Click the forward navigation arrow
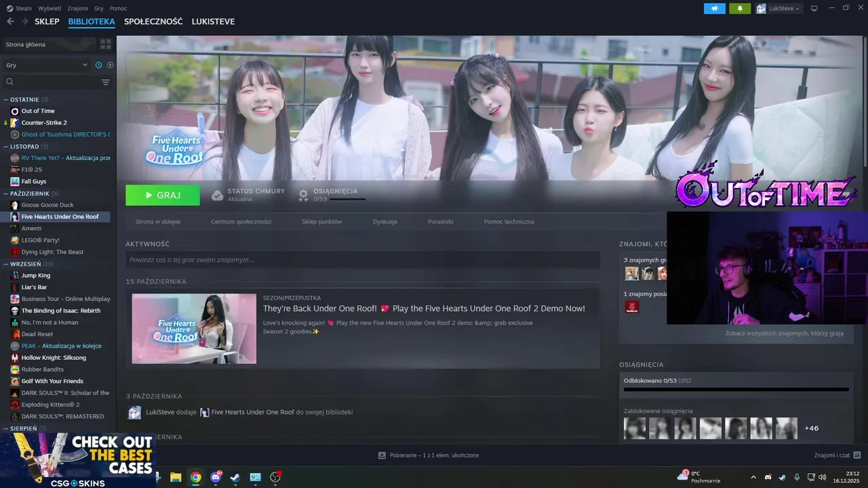 tap(25, 22)
